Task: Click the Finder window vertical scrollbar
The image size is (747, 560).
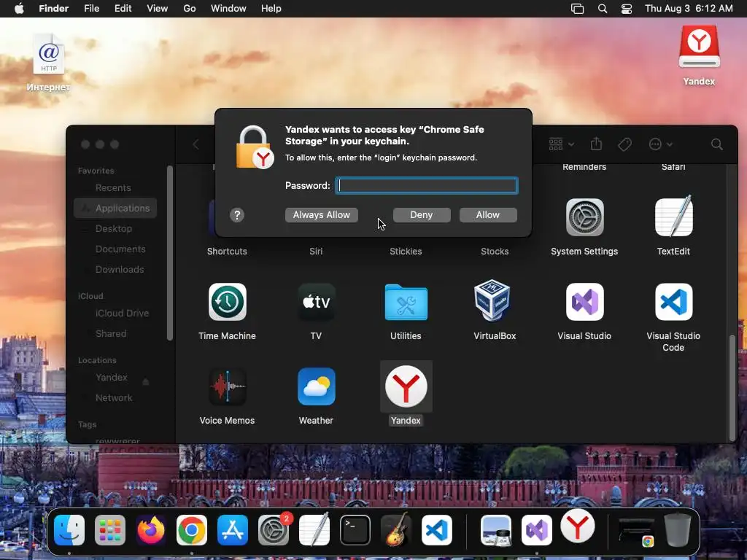Action: tap(732, 387)
